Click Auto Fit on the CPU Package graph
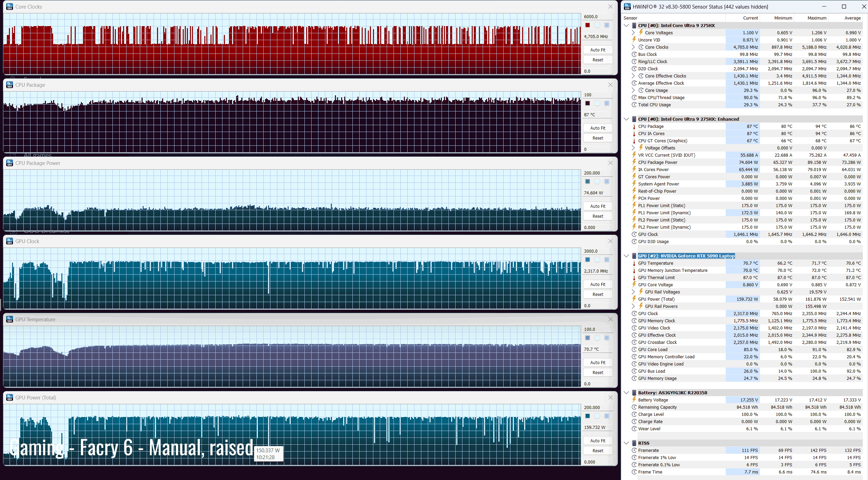 598,128
